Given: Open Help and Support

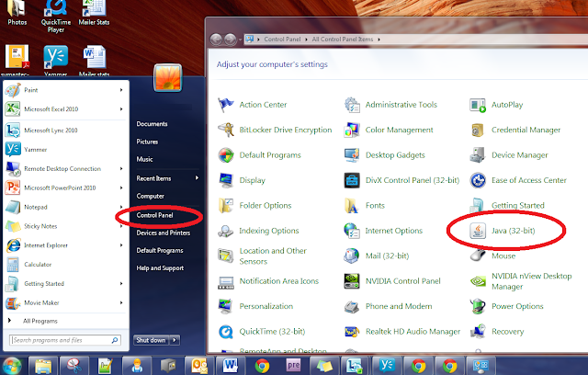Looking at the screenshot, I should point(160,268).
